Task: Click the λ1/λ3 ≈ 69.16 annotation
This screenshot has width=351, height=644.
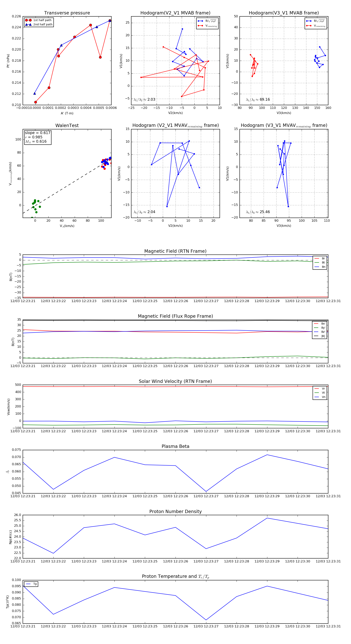Action: (258, 100)
